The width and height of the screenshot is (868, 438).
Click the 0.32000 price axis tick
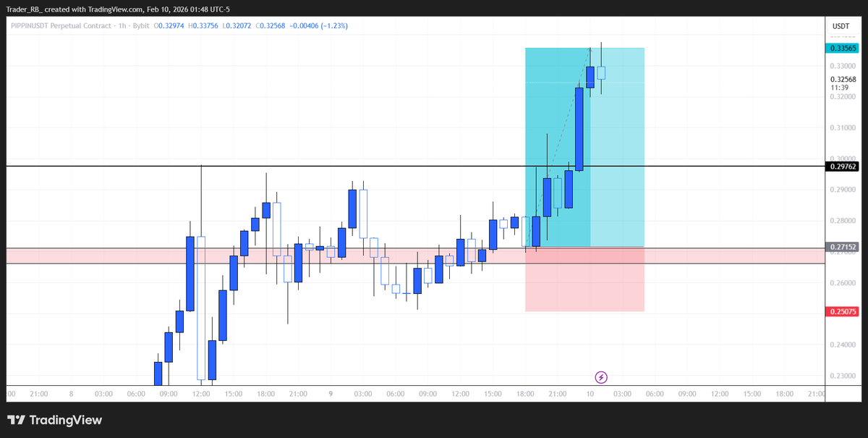(x=843, y=96)
